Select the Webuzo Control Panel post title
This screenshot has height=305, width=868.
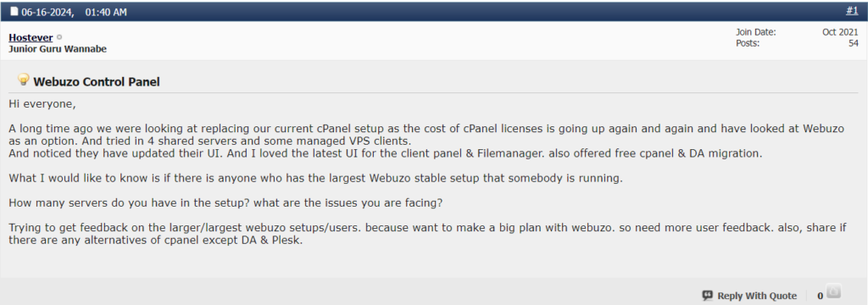[x=97, y=82]
